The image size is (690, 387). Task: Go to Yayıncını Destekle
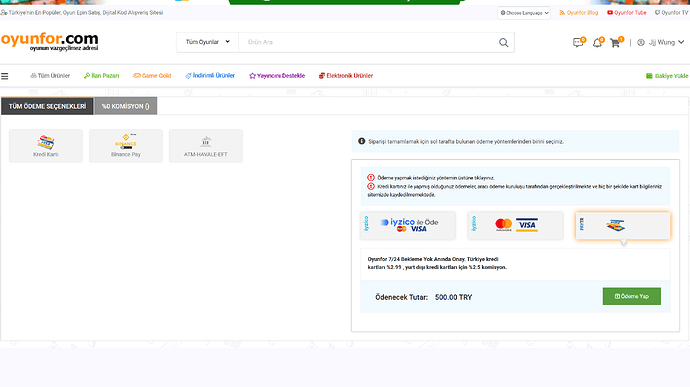(x=277, y=76)
